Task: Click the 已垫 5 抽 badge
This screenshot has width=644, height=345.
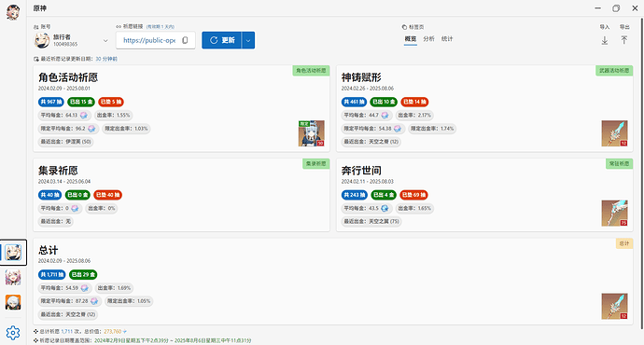Action: tap(111, 102)
